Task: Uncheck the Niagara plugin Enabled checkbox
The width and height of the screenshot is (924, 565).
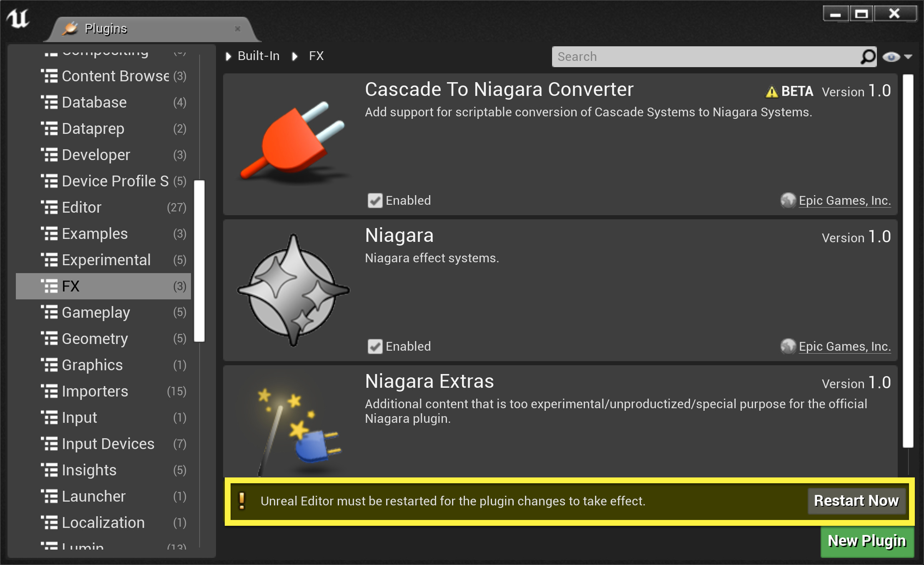Action: (x=375, y=347)
